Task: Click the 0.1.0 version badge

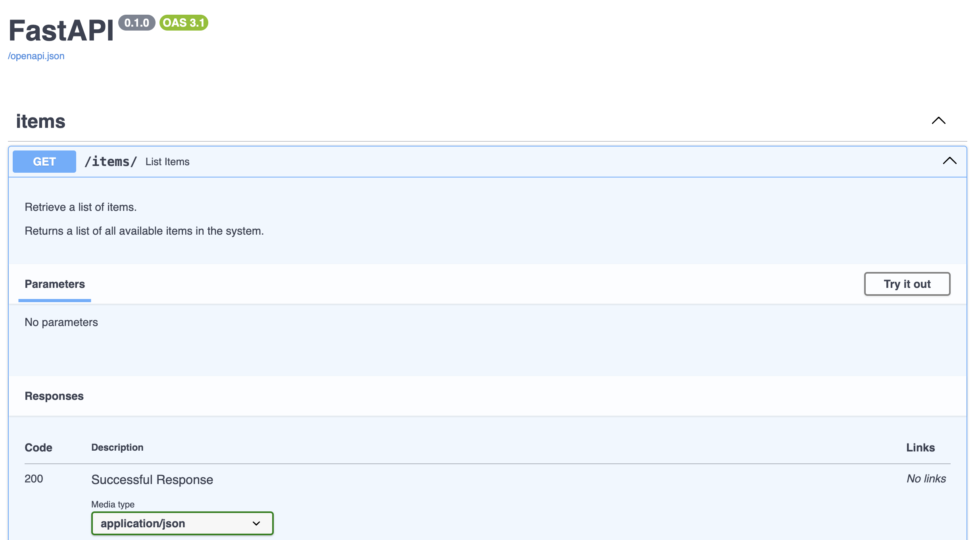Action: (137, 23)
